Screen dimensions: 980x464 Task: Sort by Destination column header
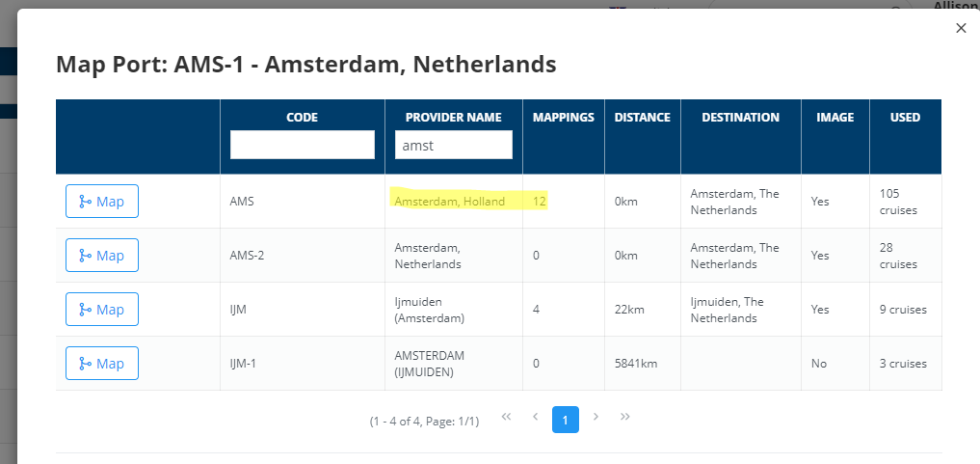coord(740,118)
